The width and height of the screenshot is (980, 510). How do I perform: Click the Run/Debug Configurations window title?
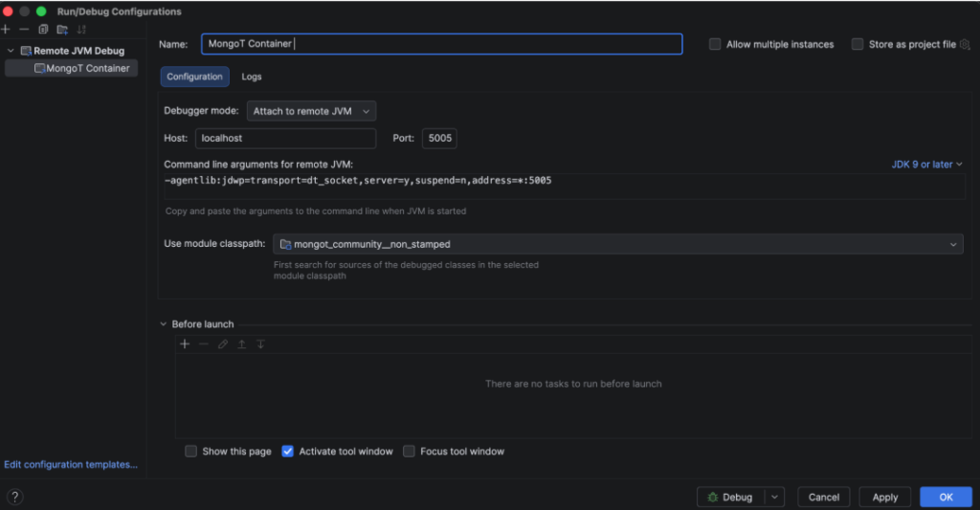[x=120, y=11]
